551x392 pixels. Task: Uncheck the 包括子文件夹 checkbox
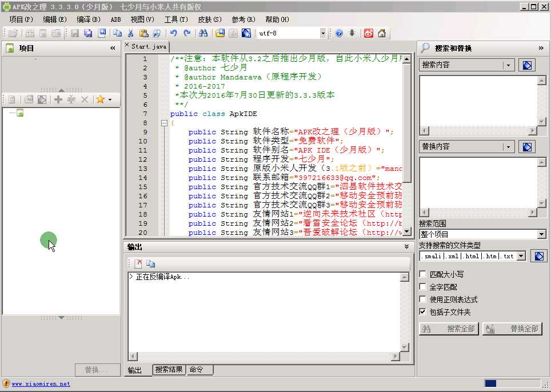point(423,311)
